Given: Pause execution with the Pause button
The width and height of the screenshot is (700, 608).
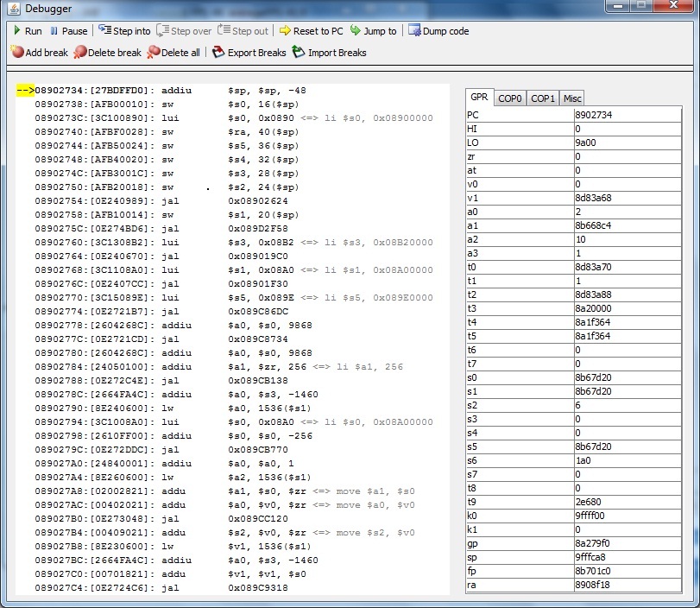Looking at the screenshot, I should 68,31.
